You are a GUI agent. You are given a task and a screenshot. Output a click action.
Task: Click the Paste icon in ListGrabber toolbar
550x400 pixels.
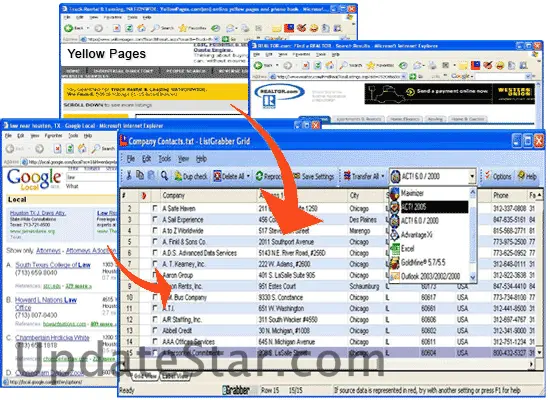pos(152,175)
